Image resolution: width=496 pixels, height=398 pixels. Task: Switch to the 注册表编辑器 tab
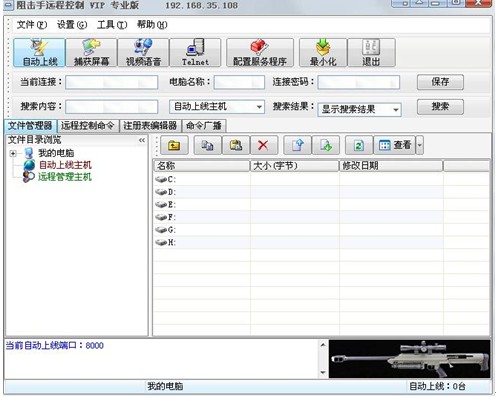[x=150, y=126]
